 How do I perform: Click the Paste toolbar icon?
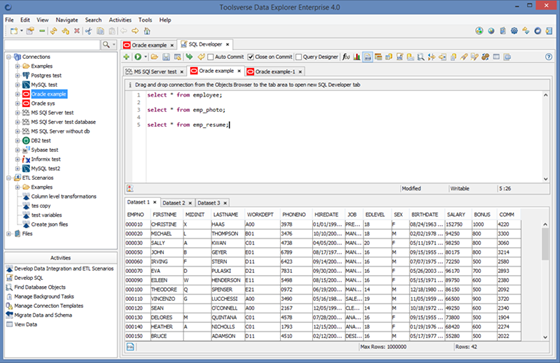click(x=112, y=31)
